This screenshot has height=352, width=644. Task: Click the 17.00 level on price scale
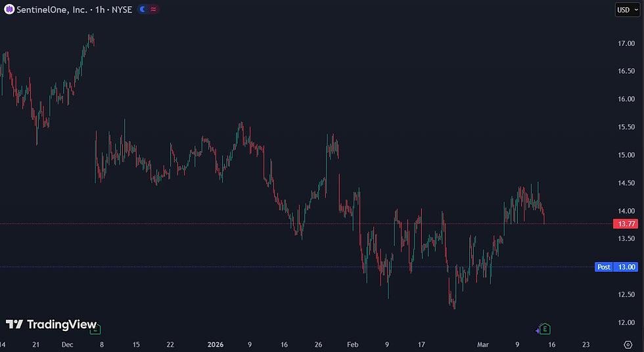click(x=626, y=43)
